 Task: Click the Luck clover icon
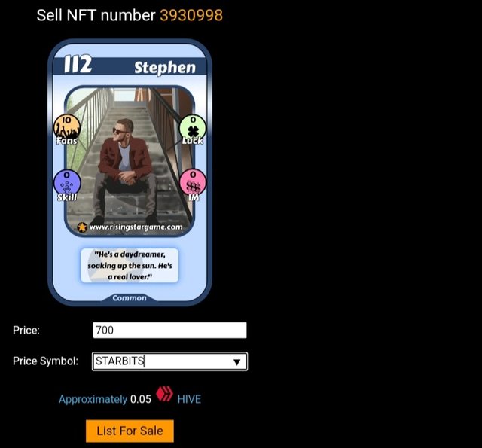coord(193,129)
